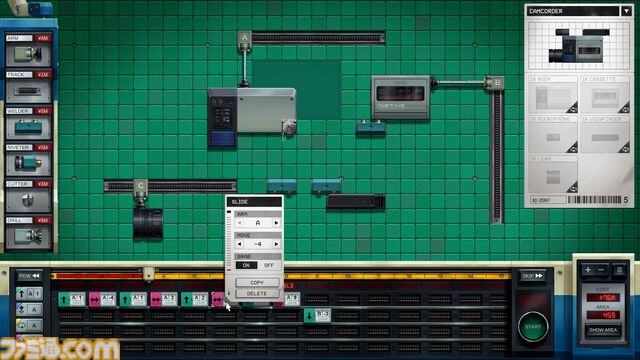This screenshot has width=640, height=360.
Task: Select the Drill tool
Action: coord(28,232)
